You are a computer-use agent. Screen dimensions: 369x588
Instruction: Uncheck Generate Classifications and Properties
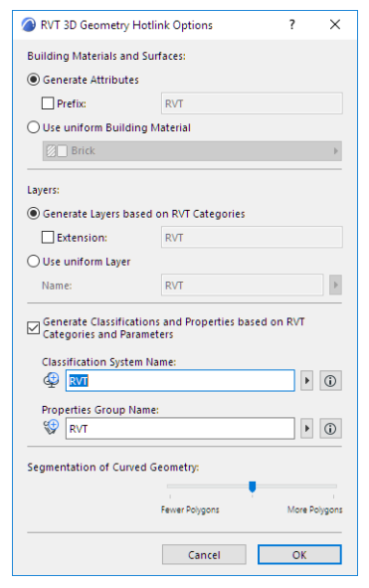coord(34,327)
